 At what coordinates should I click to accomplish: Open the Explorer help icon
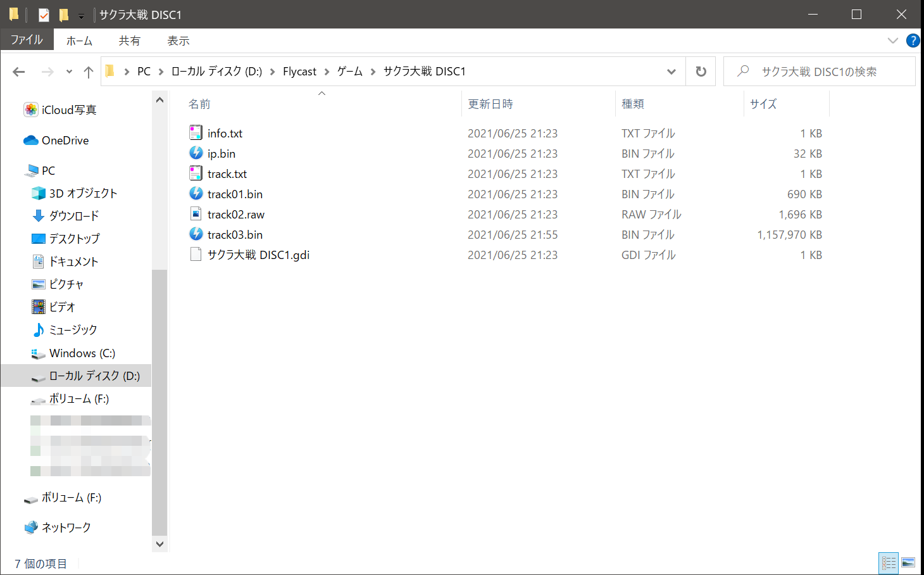(913, 41)
